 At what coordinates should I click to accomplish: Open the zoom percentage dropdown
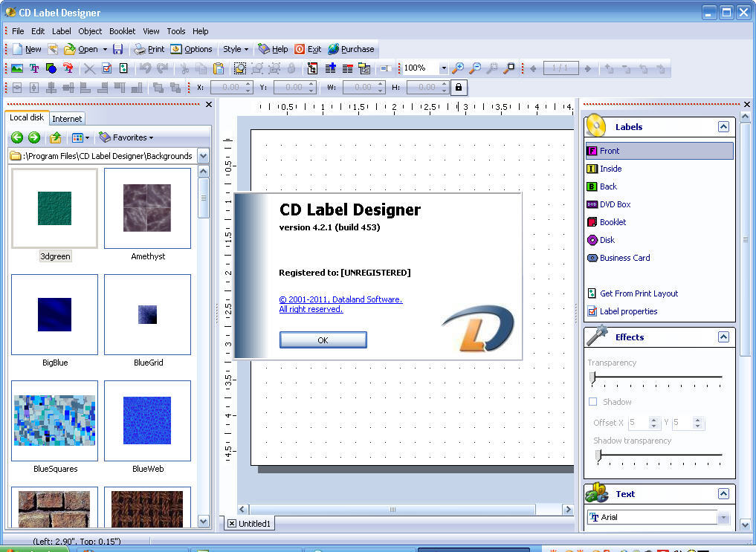click(442, 68)
